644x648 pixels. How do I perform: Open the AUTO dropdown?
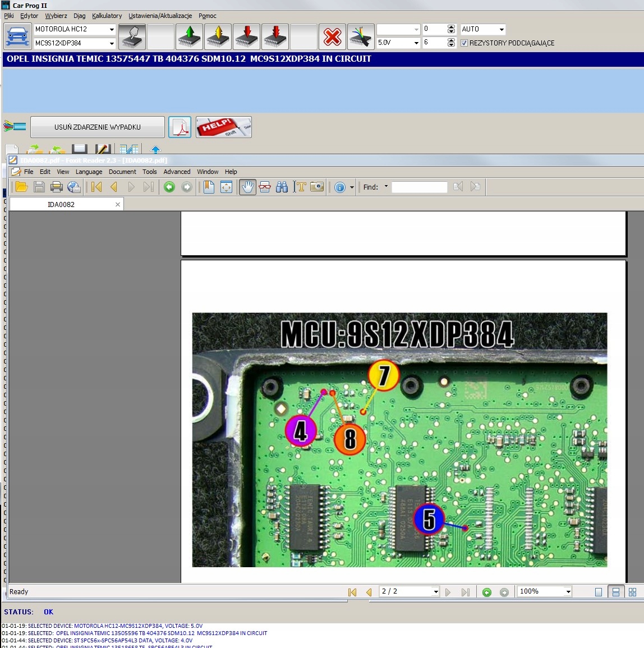click(x=502, y=29)
